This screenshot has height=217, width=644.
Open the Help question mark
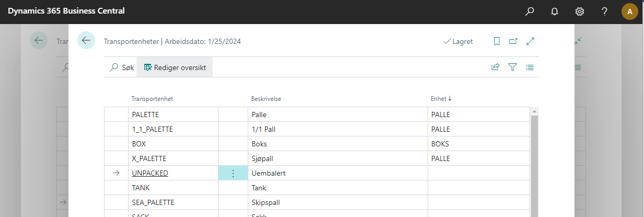click(604, 11)
